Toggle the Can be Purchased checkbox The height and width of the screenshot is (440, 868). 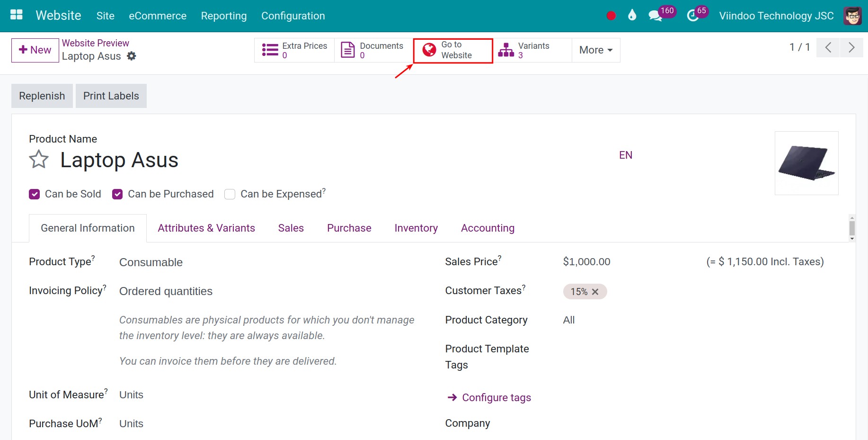tap(117, 194)
